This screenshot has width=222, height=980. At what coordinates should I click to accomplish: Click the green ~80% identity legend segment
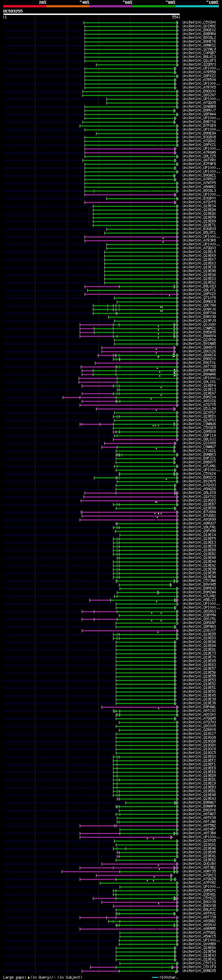[154, 6]
